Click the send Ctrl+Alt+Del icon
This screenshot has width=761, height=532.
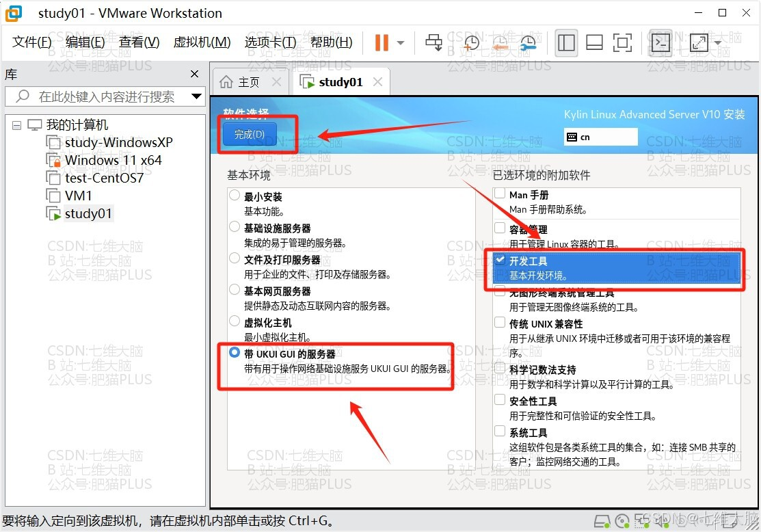coord(434,42)
